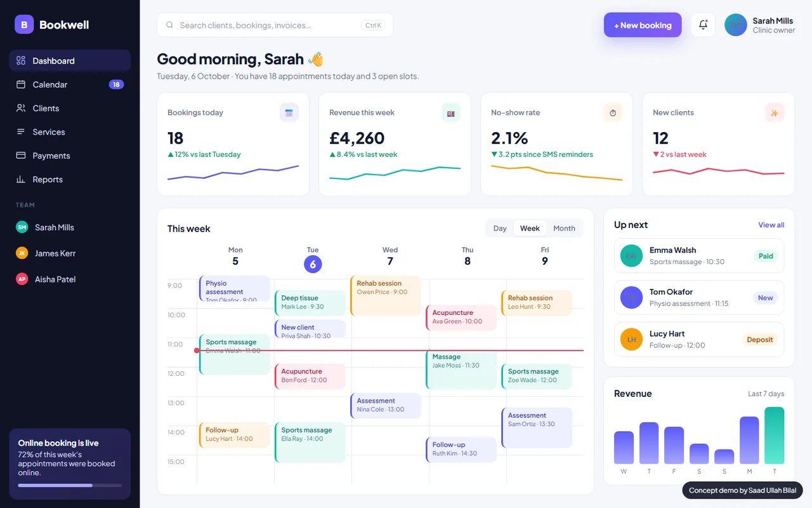Click SM avatar for Sarah Mills

tap(22, 227)
